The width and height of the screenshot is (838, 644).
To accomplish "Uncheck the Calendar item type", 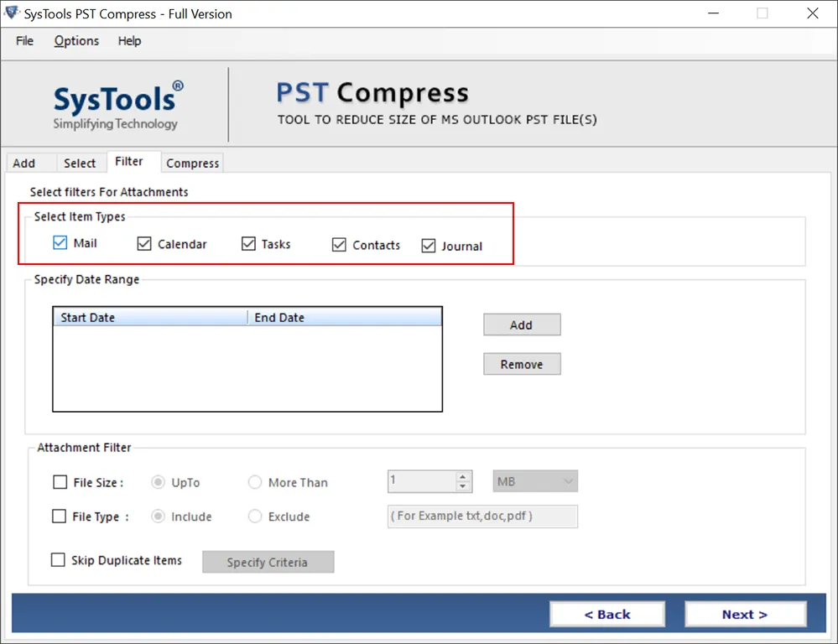I will 144,244.
